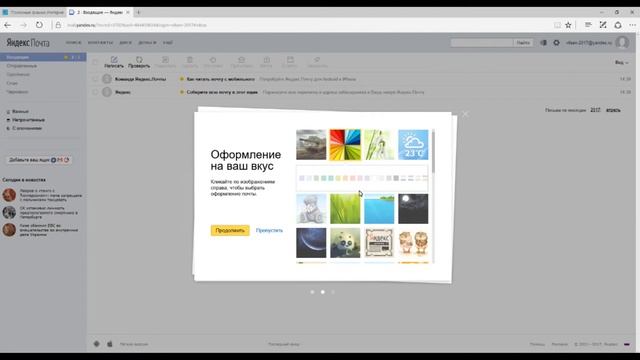The width and height of the screenshot is (640, 360).
Task: Open the В папку move-to-folder dropdown
Action: click(290, 62)
